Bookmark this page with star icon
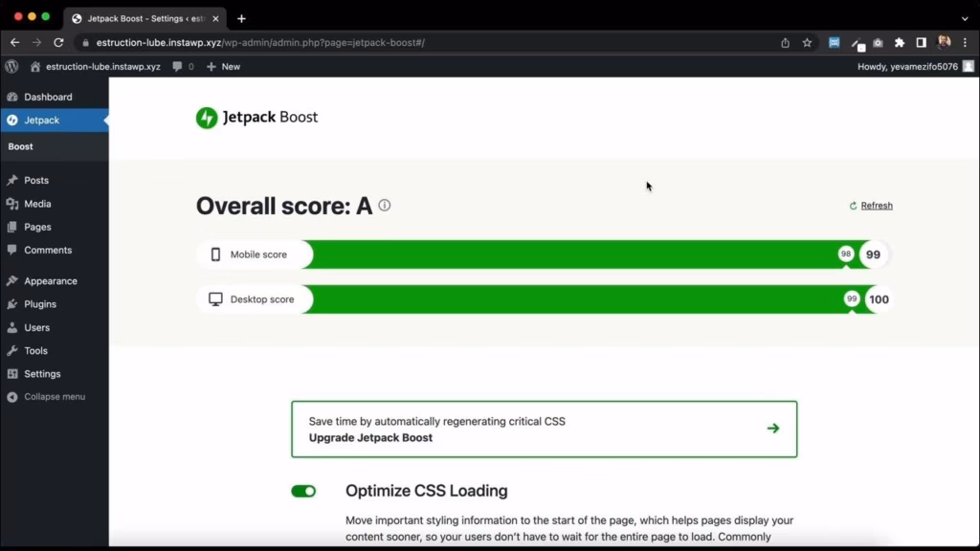Screen dimensions: 980x551 point(807,42)
